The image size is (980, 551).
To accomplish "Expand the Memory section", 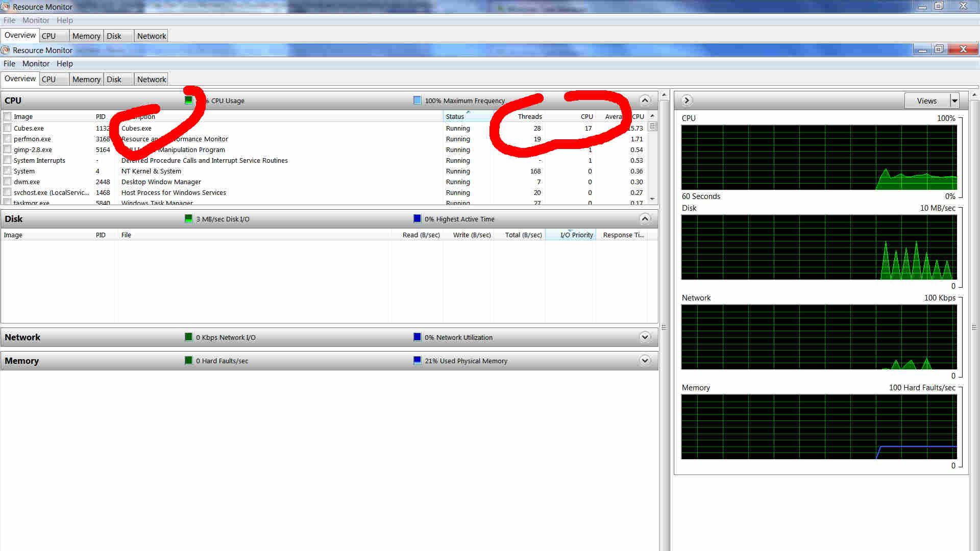I will pyautogui.click(x=645, y=361).
